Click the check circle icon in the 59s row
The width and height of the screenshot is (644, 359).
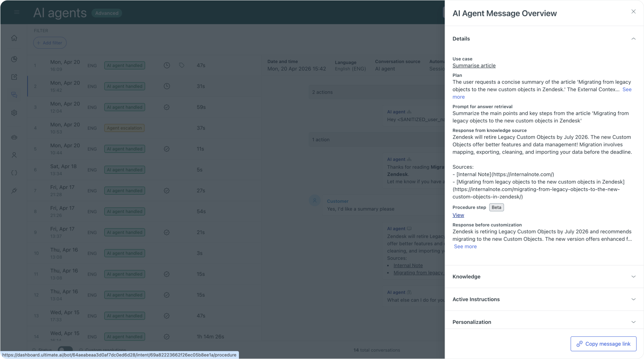[167, 107]
